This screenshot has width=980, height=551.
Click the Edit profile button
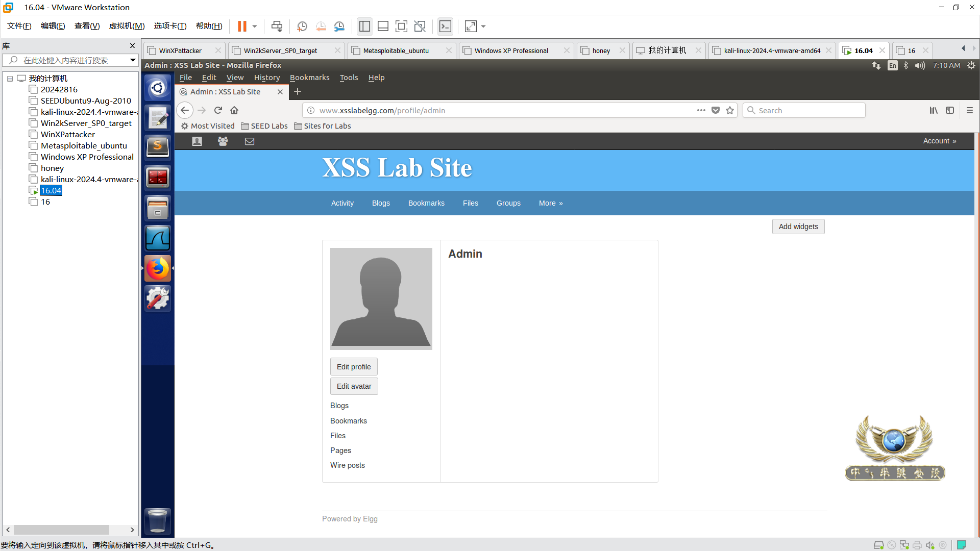tap(354, 367)
